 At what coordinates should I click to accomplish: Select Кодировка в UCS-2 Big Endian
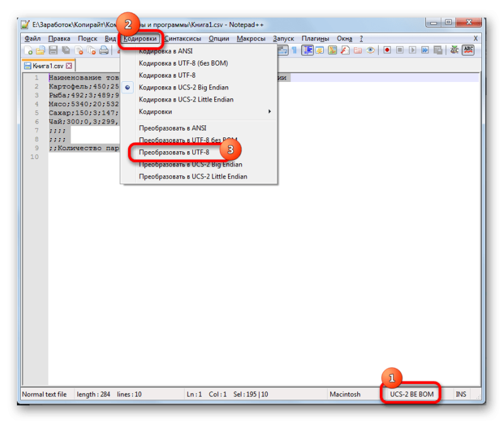[199, 88]
